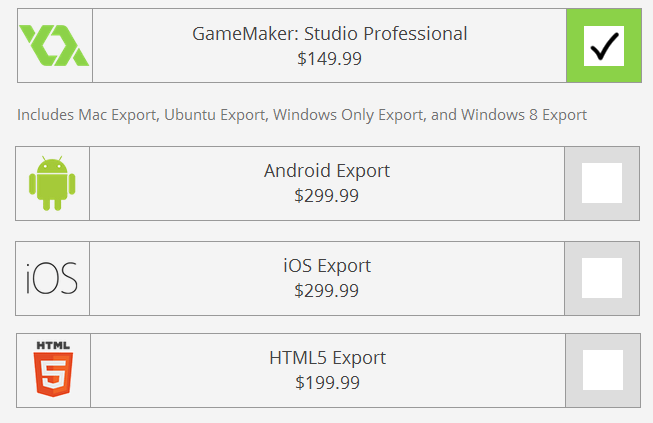
Task: Click the green Android robot icon
Action: (53, 184)
